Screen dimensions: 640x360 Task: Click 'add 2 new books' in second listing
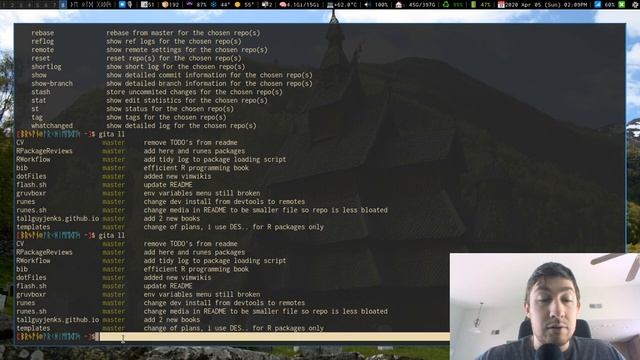click(172, 320)
